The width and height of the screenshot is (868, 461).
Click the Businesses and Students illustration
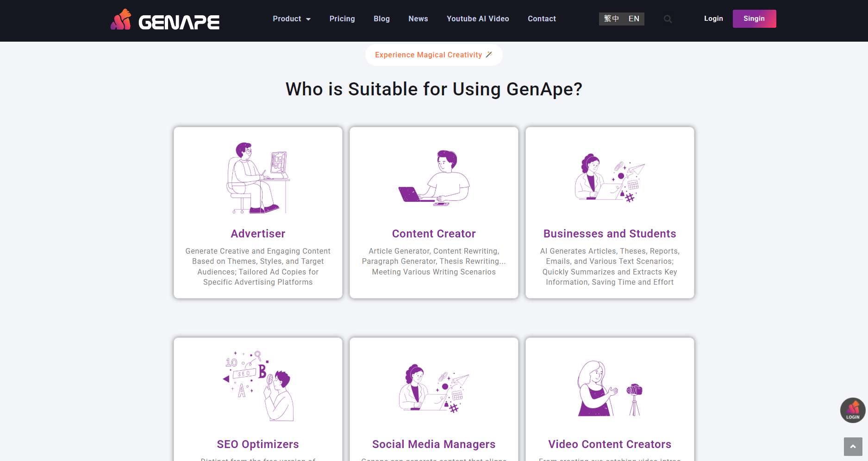point(609,178)
